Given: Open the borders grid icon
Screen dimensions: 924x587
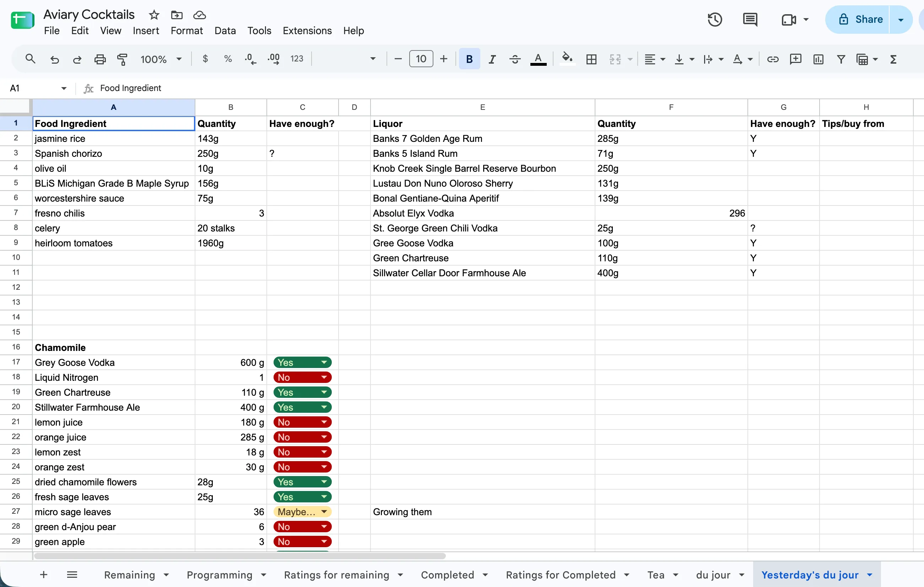Looking at the screenshot, I should point(591,59).
